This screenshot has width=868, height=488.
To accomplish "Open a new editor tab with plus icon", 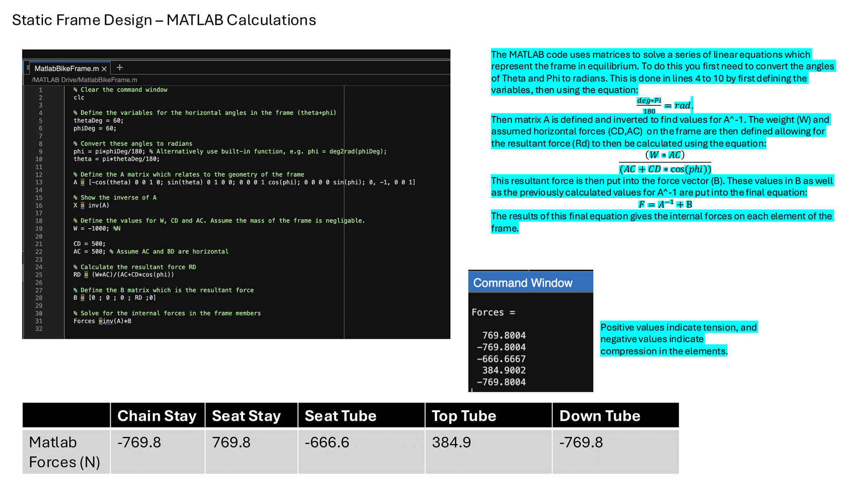I will (119, 68).
